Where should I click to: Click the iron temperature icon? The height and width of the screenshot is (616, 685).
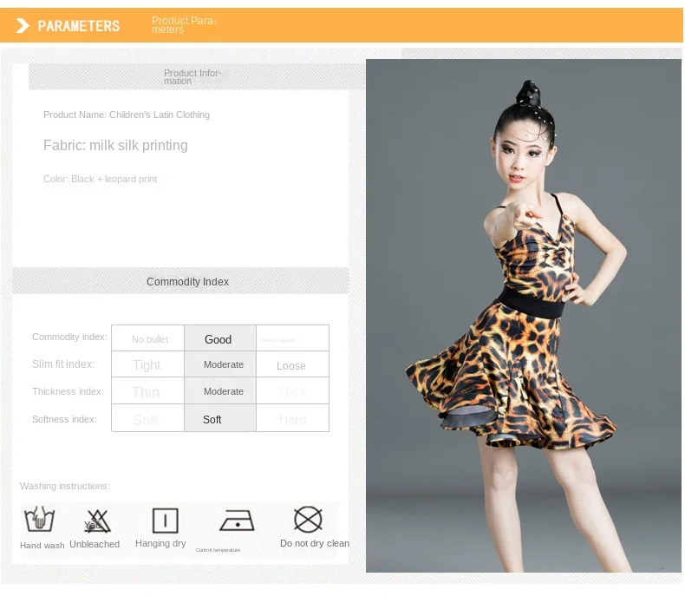coord(237,521)
